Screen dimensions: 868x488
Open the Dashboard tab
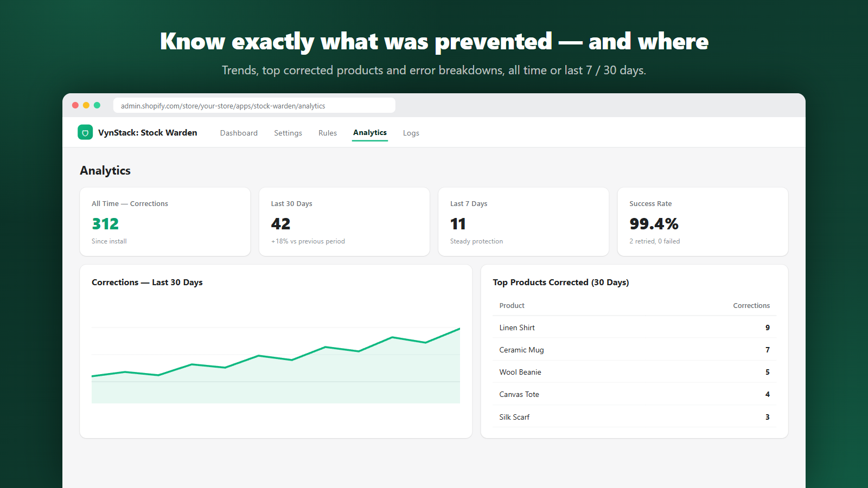pos(239,133)
